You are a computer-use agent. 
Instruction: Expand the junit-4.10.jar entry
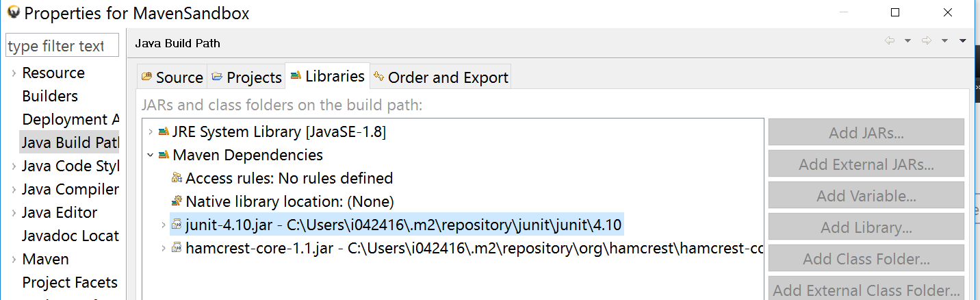click(x=163, y=225)
